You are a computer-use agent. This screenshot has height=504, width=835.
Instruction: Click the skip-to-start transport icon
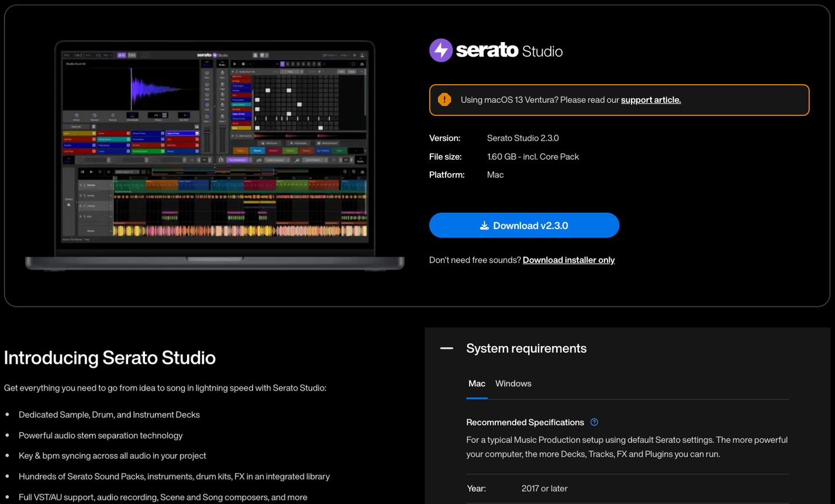click(82, 172)
